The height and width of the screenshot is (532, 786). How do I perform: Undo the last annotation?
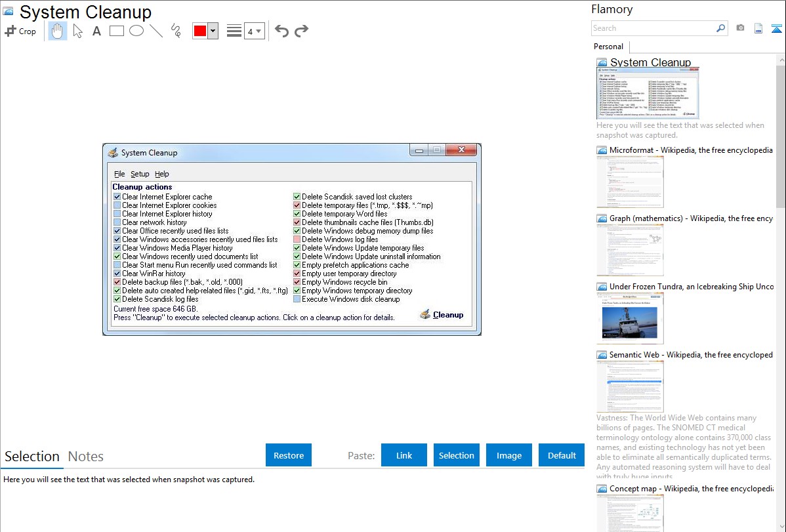[x=281, y=31]
